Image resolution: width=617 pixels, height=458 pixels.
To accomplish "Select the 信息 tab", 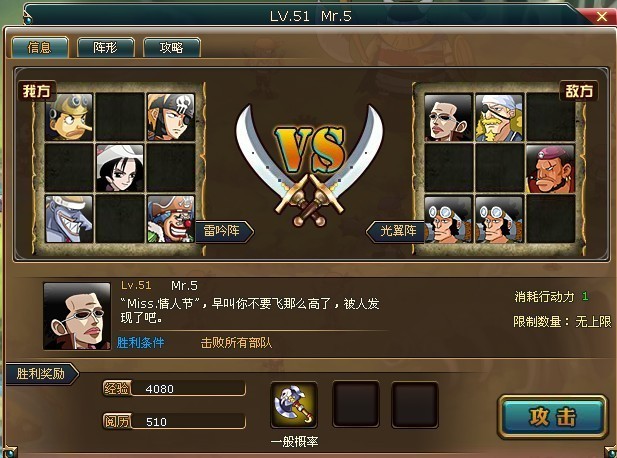I will (40, 48).
